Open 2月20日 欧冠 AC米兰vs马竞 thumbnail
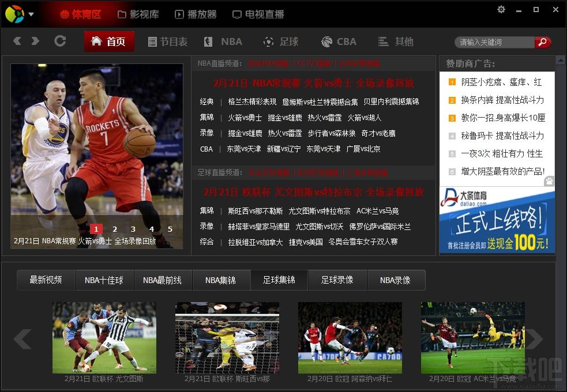This screenshot has height=392, width=567. tap(472, 338)
